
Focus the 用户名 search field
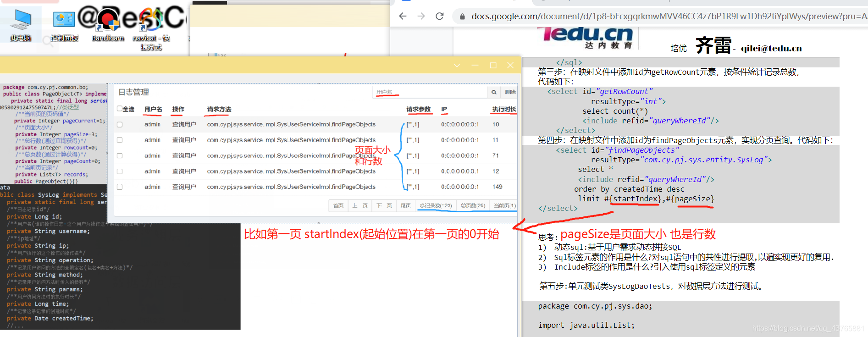click(x=430, y=92)
